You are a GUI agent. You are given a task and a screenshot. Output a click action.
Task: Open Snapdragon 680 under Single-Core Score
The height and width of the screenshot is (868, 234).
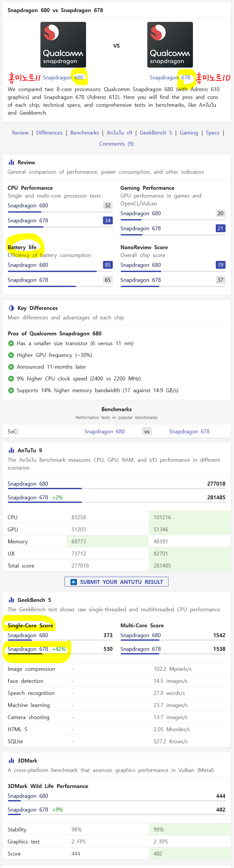click(28, 635)
